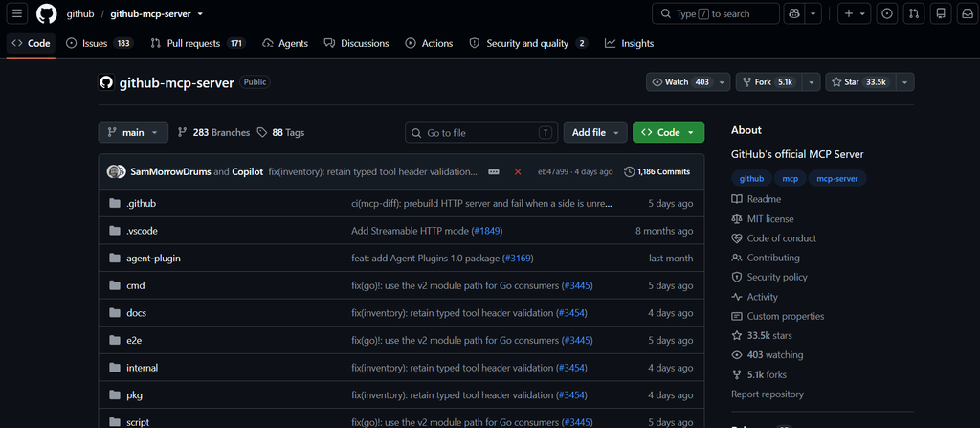Open the e2e folder

click(134, 341)
